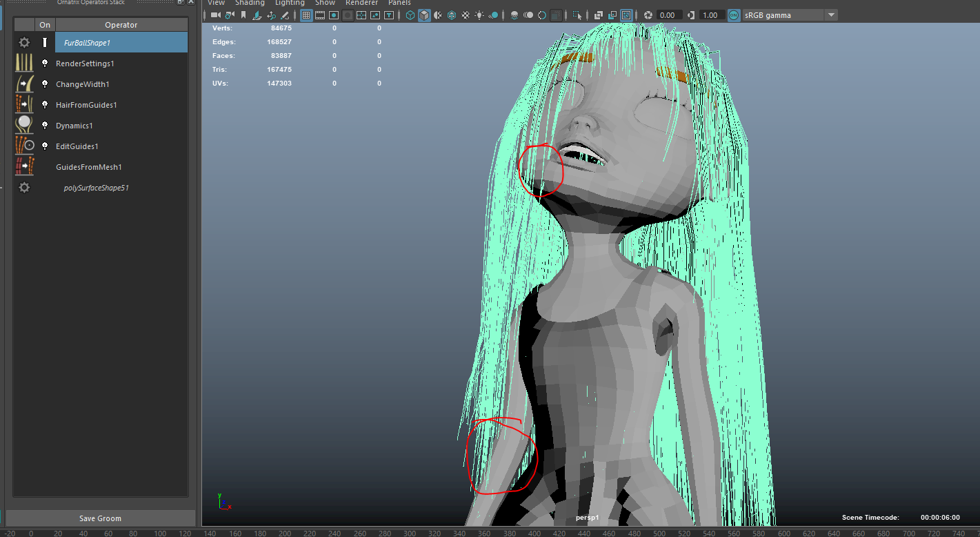Disable the RenderSettings1 operator bulb
The height and width of the screenshot is (537, 980).
point(45,64)
